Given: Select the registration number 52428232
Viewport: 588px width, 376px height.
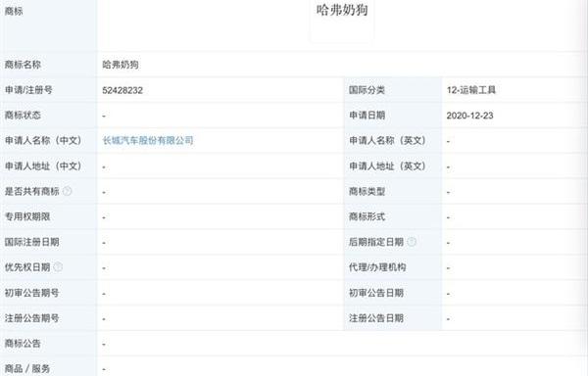Looking at the screenshot, I should click(x=122, y=90).
